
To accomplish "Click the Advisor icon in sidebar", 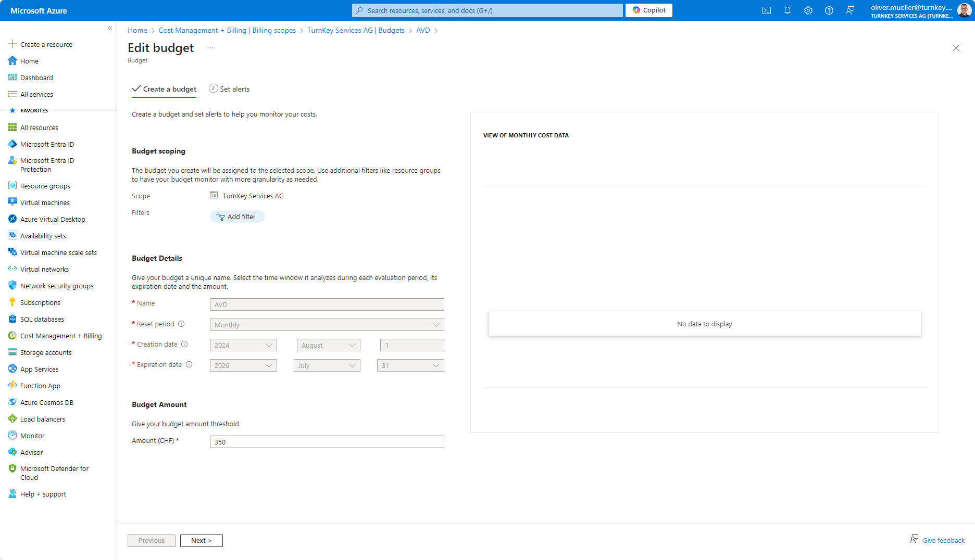I will click(12, 452).
